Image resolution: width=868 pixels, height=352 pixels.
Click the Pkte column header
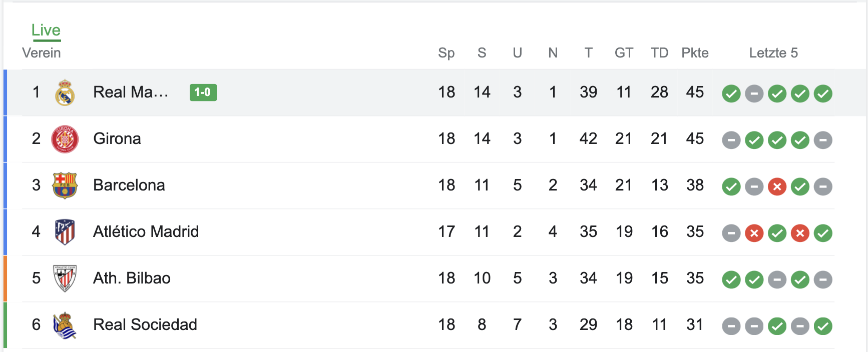point(695,53)
